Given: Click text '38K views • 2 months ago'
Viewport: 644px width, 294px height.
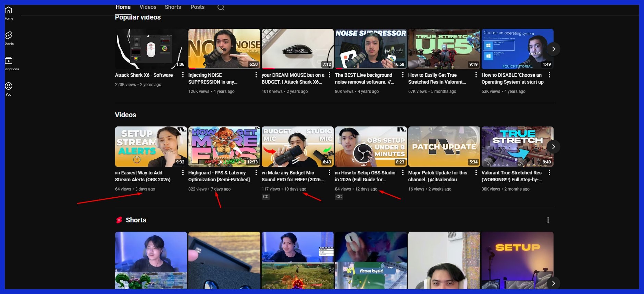Looking at the screenshot, I should click(505, 189).
